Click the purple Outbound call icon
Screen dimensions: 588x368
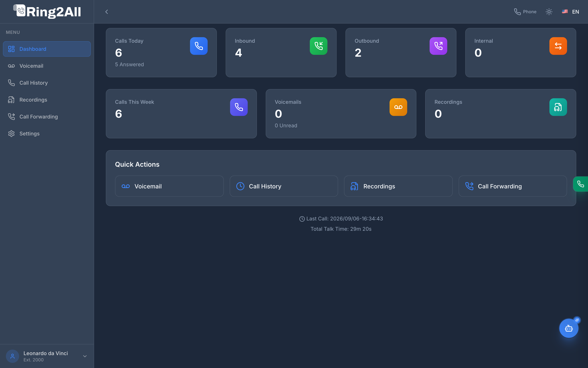pos(438,46)
